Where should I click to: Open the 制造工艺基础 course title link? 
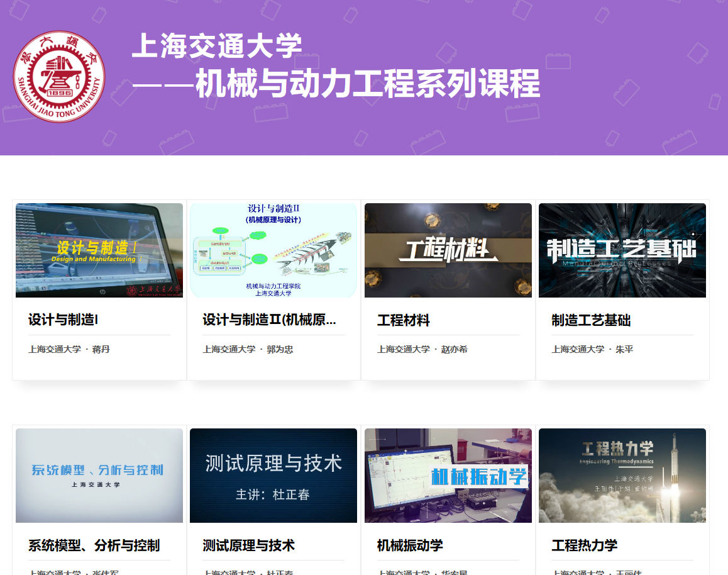(x=591, y=320)
